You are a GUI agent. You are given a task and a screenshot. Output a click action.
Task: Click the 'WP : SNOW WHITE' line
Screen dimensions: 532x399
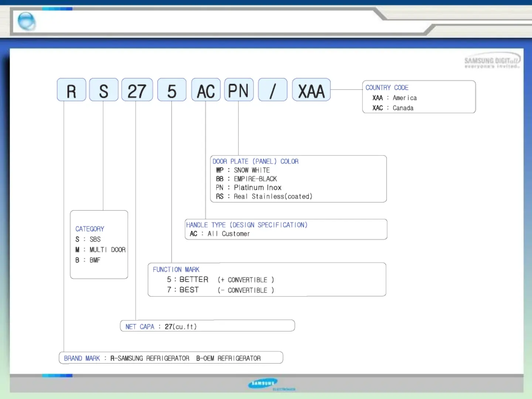pyautogui.click(x=243, y=170)
